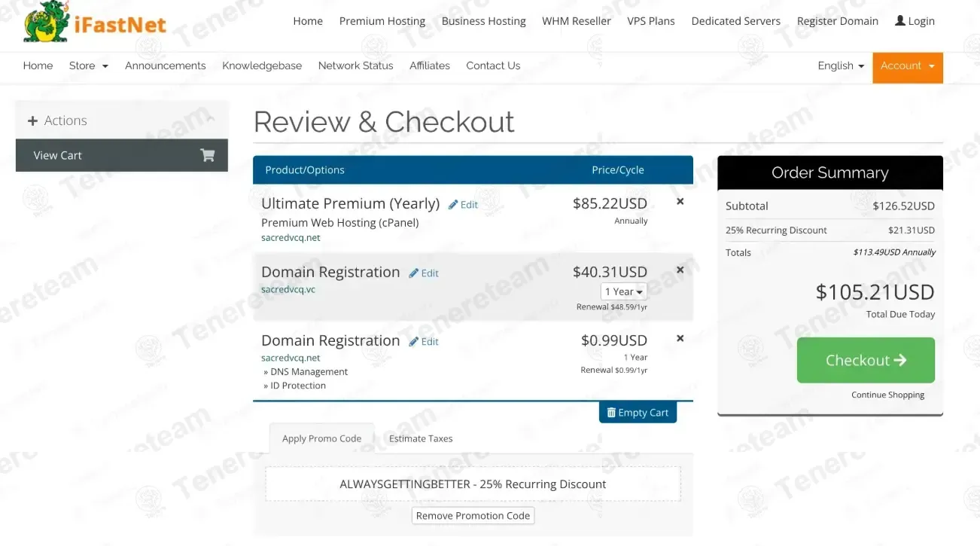Image resolution: width=980 pixels, height=546 pixels.
Task: Open the English language dropdown
Action: 841,66
